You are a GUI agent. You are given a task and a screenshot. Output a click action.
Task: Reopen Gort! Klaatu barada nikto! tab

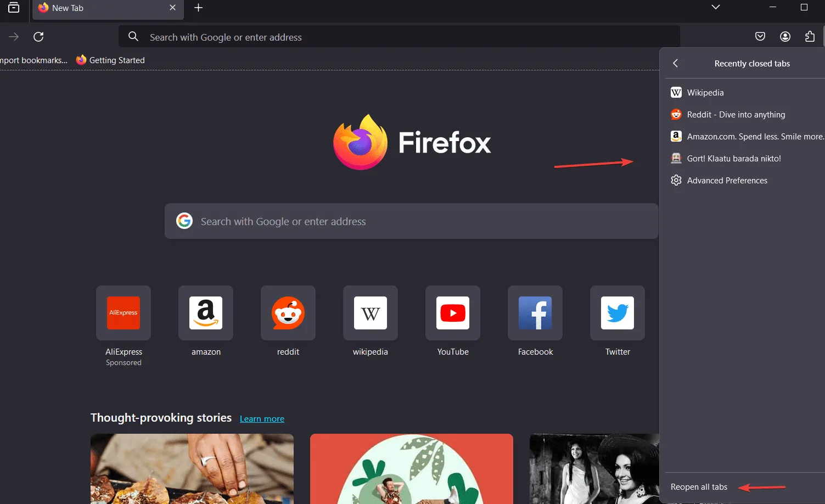[744, 158]
